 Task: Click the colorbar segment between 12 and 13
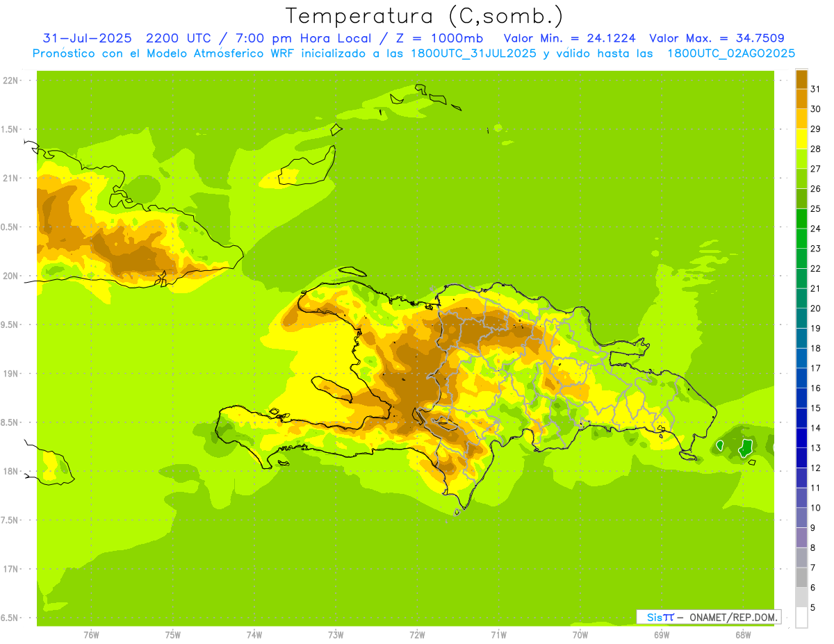pyautogui.click(x=801, y=458)
